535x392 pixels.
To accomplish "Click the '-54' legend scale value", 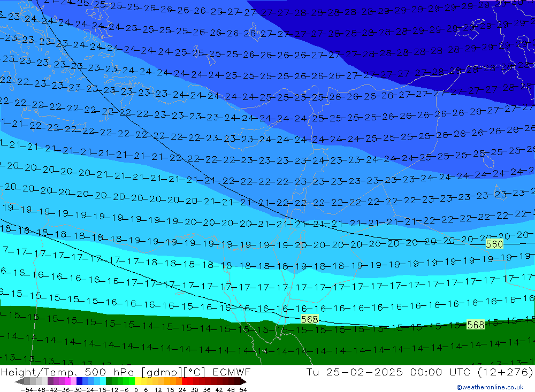I will click(x=26, y=389).
